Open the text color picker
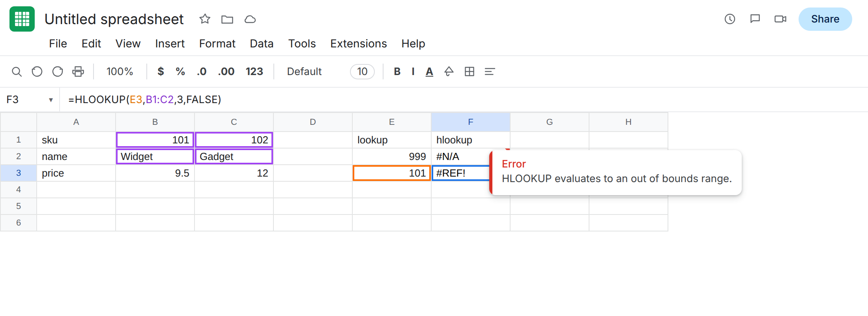 click(x=429, y=71)
